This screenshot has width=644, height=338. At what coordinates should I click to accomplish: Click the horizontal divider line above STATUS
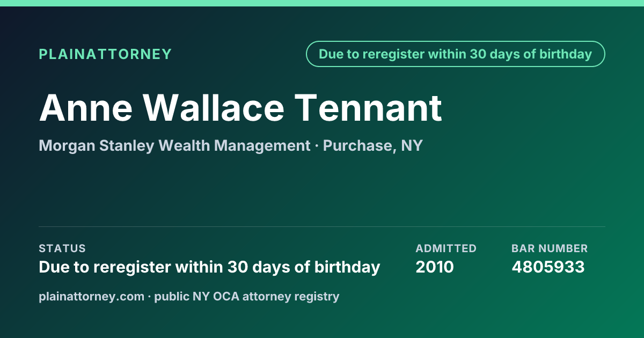pyautogui.click(x=322, y=226)
